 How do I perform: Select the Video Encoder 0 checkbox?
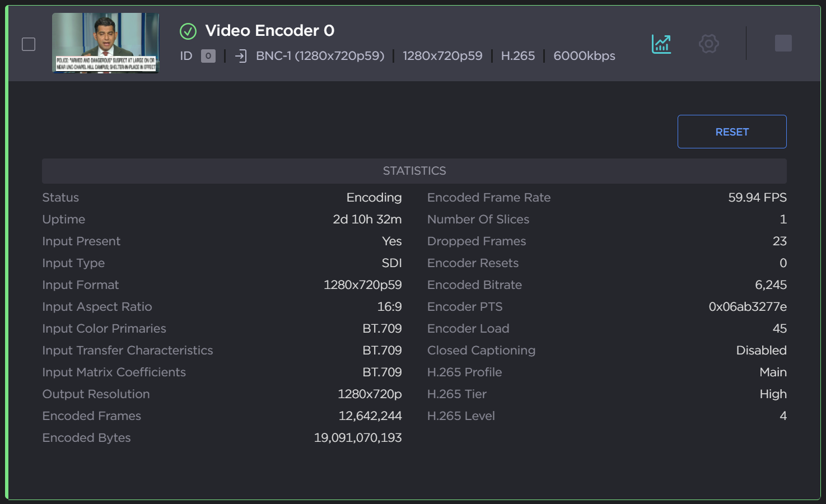29,44
